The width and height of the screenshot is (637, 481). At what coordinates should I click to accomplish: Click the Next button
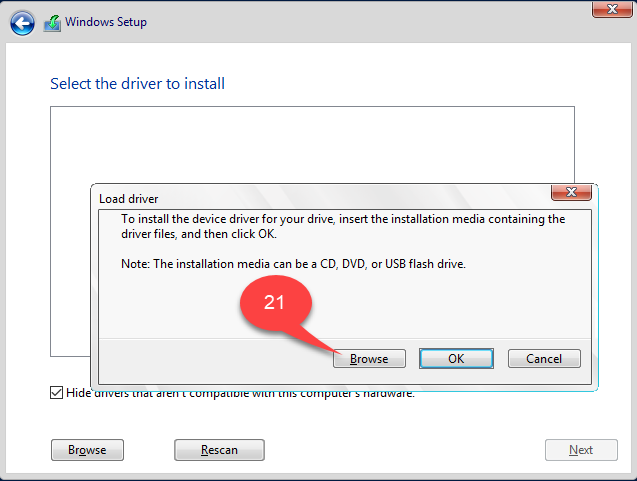[x=581, y=450]
